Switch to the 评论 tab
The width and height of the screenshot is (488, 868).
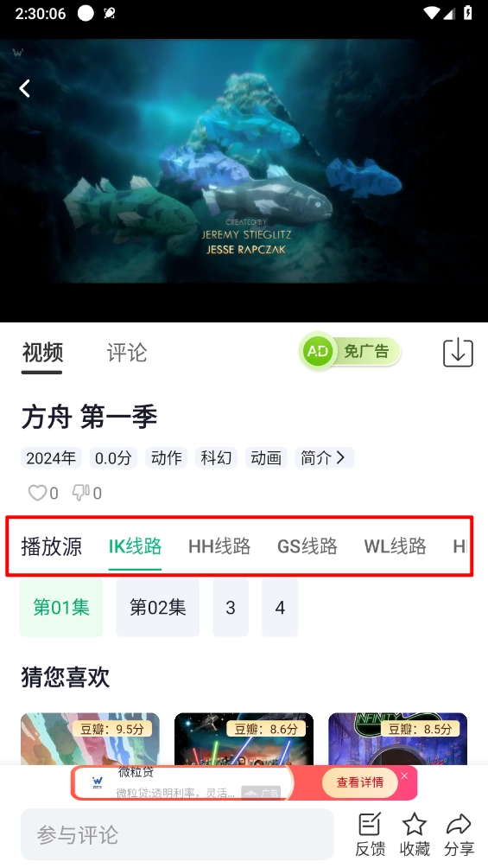point(127,353)
